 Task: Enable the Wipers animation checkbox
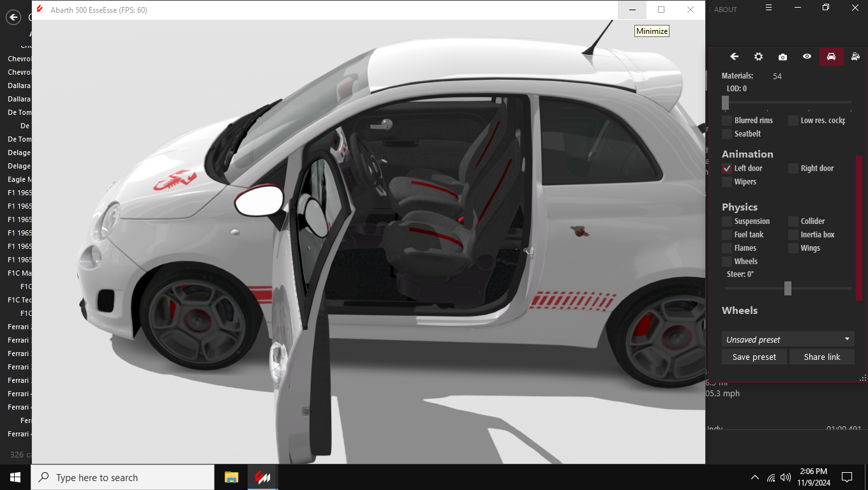click(727, 182)
